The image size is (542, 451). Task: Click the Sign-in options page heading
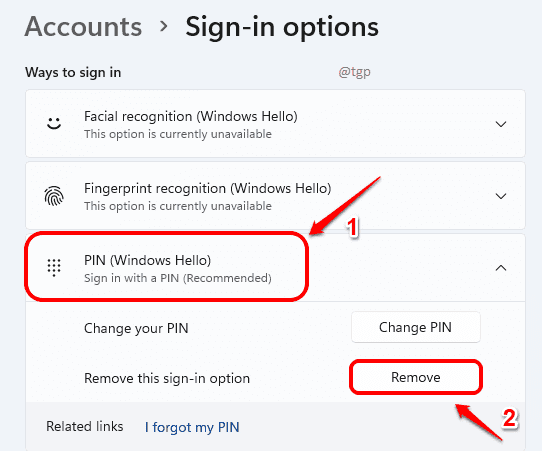tap(282, 27)
